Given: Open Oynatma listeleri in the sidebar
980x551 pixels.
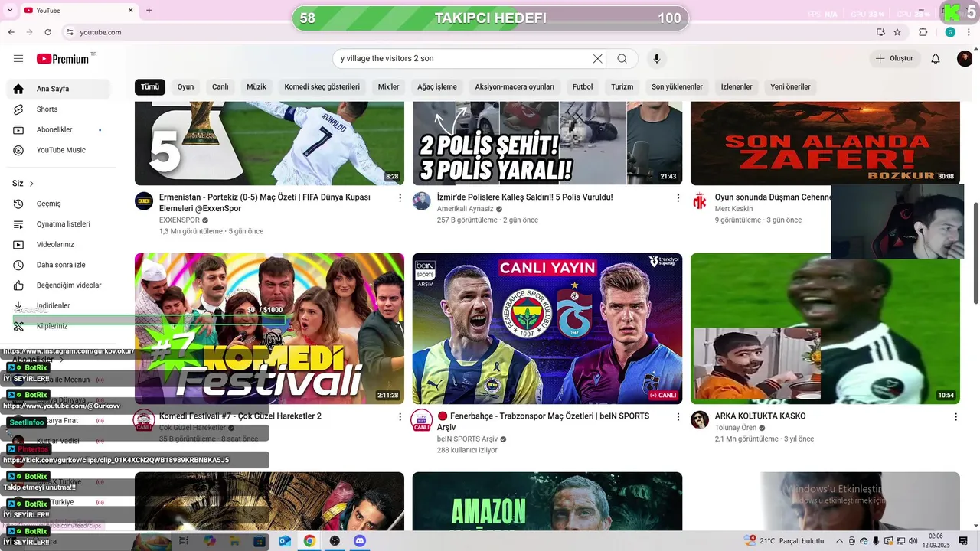Looking at the screenshot, I should (x=58, y=224).
